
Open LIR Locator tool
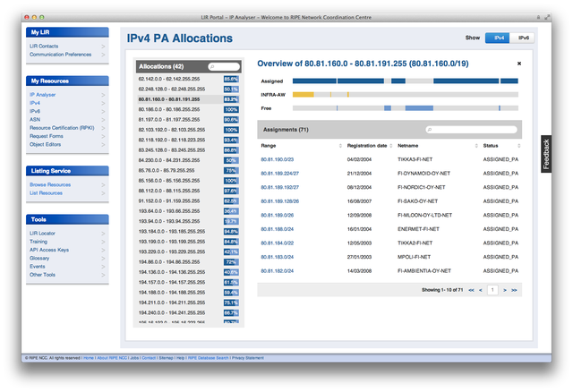[42, 233]
